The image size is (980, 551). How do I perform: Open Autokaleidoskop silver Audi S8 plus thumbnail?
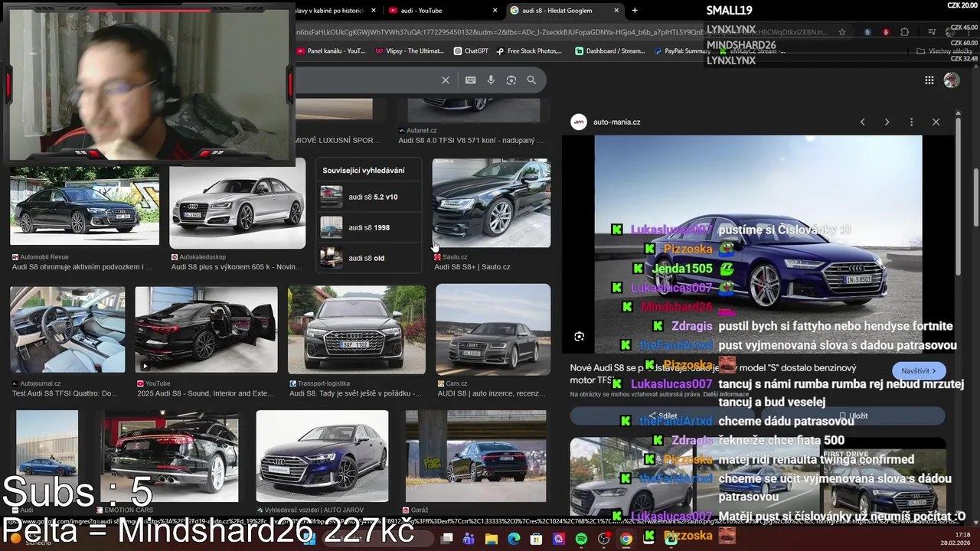237,205
